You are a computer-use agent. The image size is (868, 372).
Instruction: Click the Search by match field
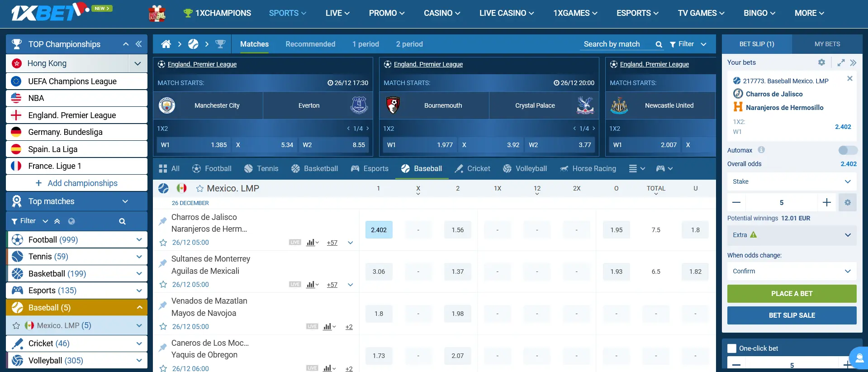[617, 44]
